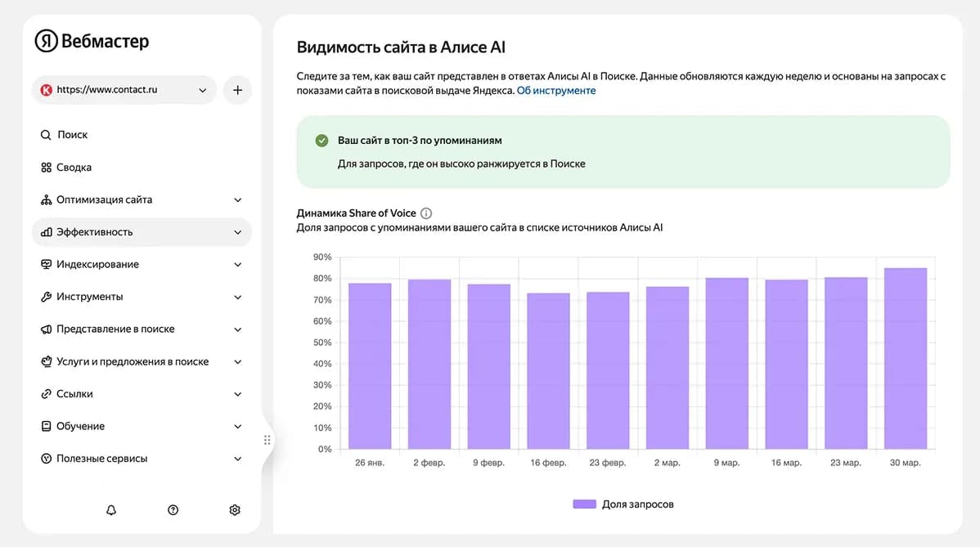The image size is (980, 547).
Task: Click the heading Видимость сайта в Алисе AI
Action: 401,47
